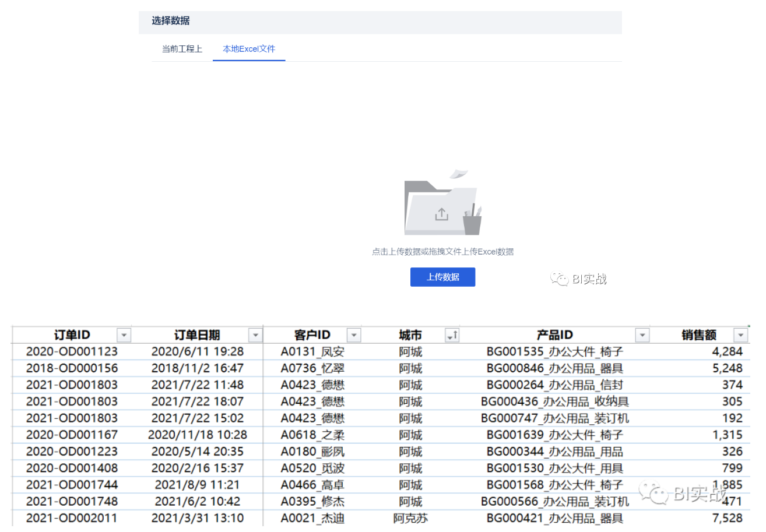Open the 订单ID column filter dropdown

(x=124, y=335)
